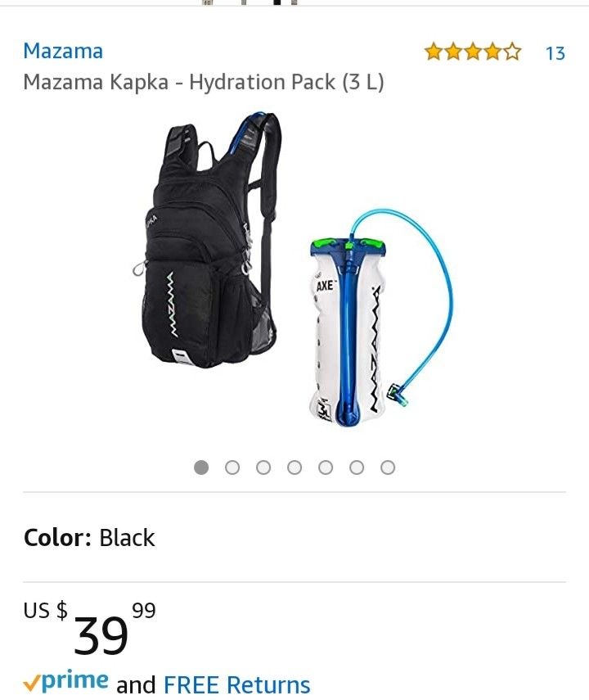This screenshot has height=700, width=589.
Task: Select the fifth image carousel dot
Action: pos(326,467)
